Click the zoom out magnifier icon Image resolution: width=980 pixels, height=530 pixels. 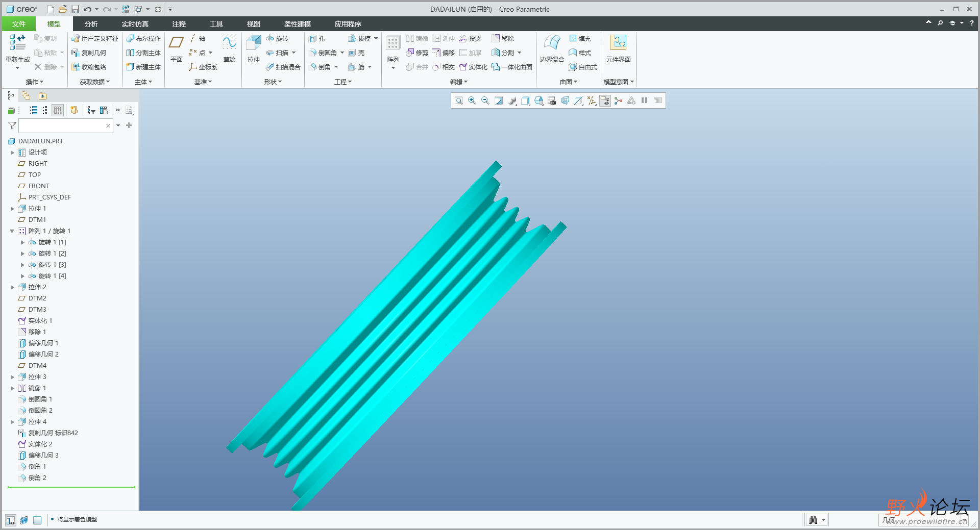(x=485, y=100)
